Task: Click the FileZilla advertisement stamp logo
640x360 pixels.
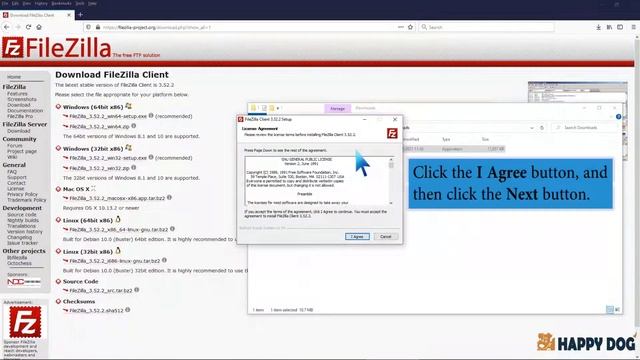Action: click(25, 322)
